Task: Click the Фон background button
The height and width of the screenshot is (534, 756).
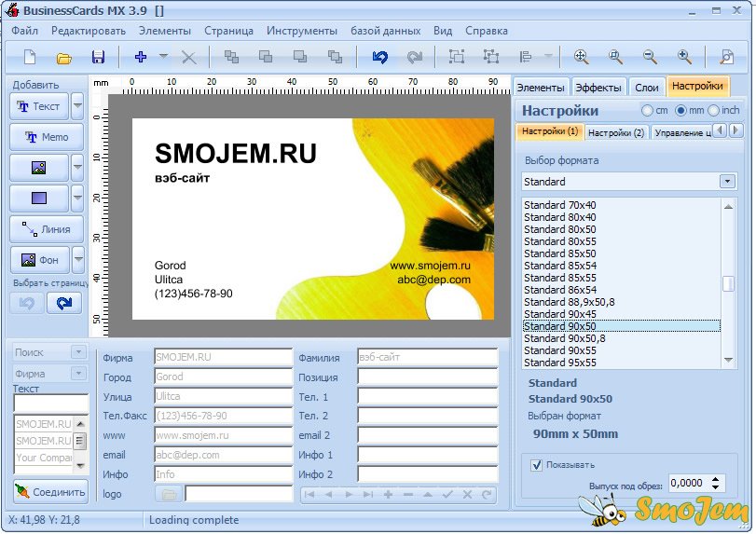Action: coord(40,260)
